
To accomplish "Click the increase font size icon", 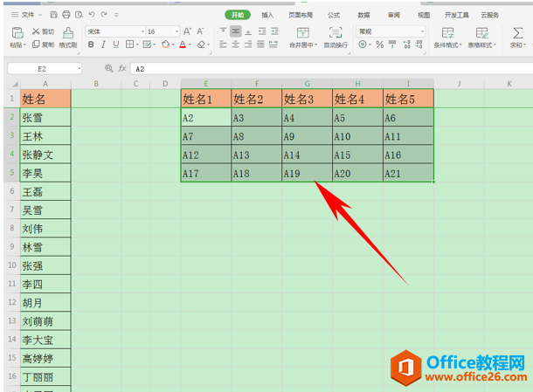I will (187, 31).
